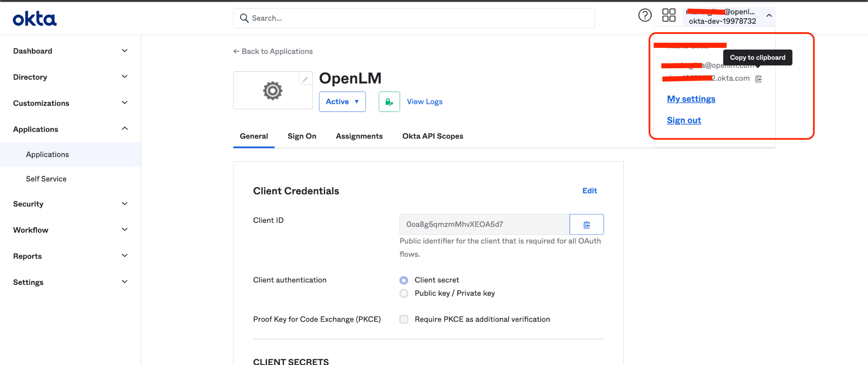Collapse the Applications sidebar section
Viewport: 868px width, 365px height.
[125, 129]
